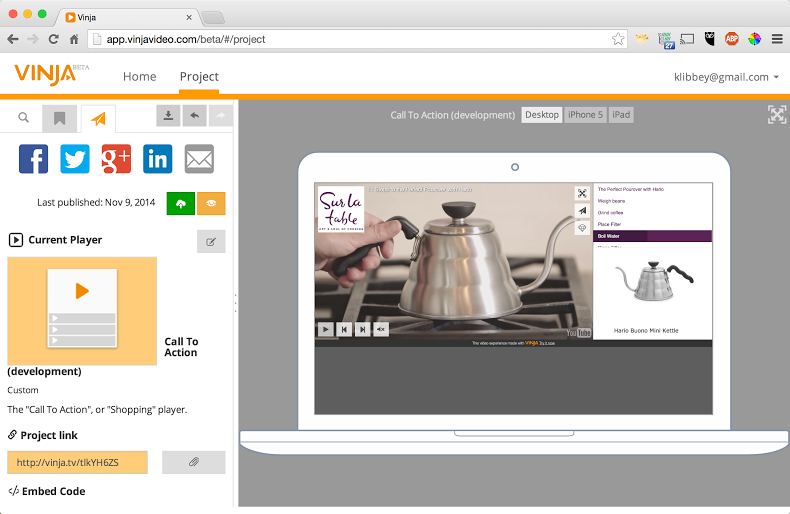Click the green cloud publish button
Image resolution: width=790 pixels, height=514 pixels.
181,202
